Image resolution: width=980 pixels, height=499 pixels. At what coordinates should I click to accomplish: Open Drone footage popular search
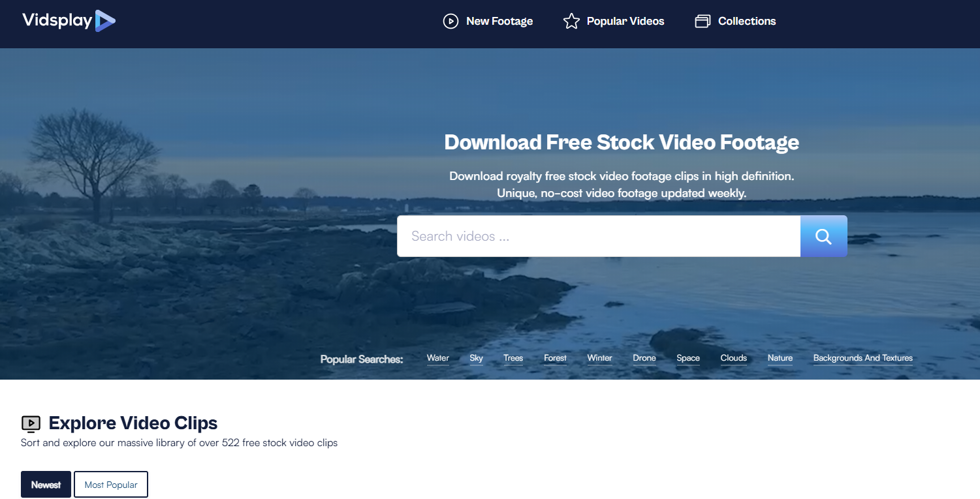pos(644,358)
